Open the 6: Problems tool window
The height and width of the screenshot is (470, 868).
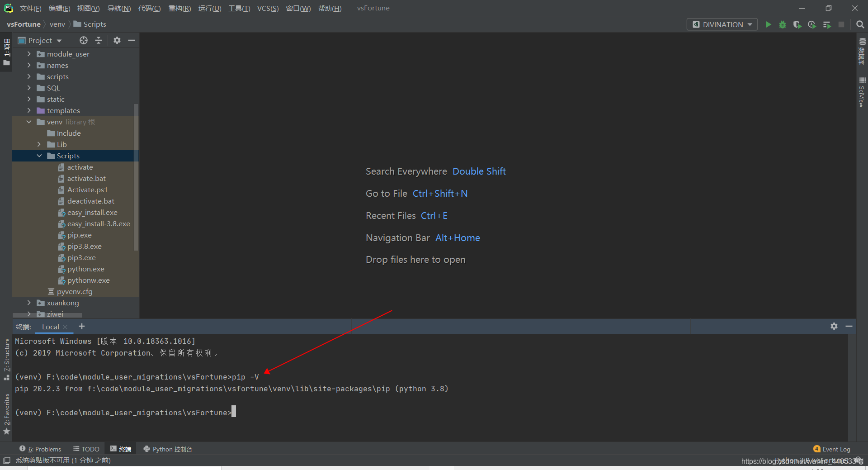coord(40,449)
